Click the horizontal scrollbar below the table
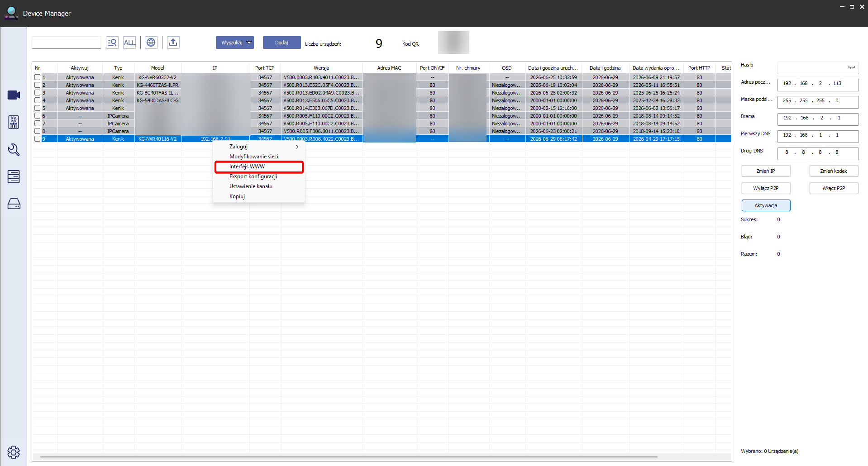This screenshot has width=868, height=466. pos(348,457)
